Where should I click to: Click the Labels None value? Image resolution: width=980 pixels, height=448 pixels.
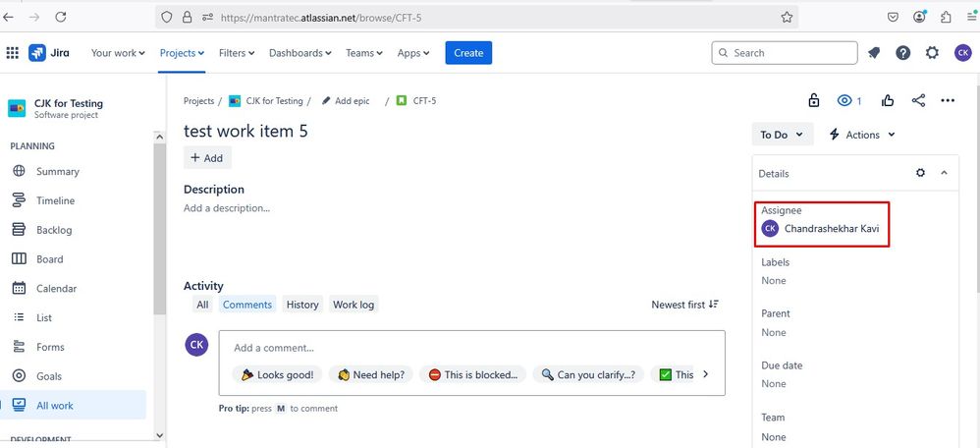pos(774,280)
